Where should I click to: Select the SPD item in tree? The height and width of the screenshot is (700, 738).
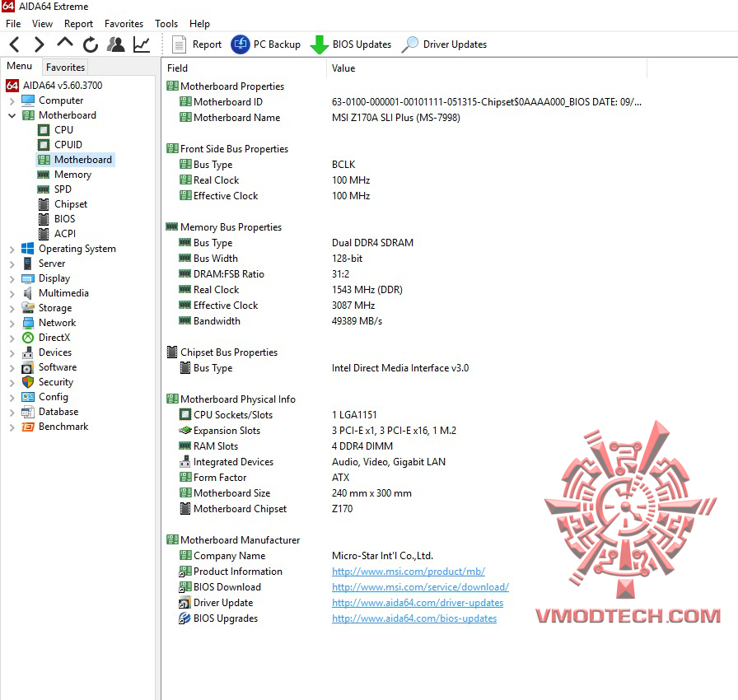point(63,189)
